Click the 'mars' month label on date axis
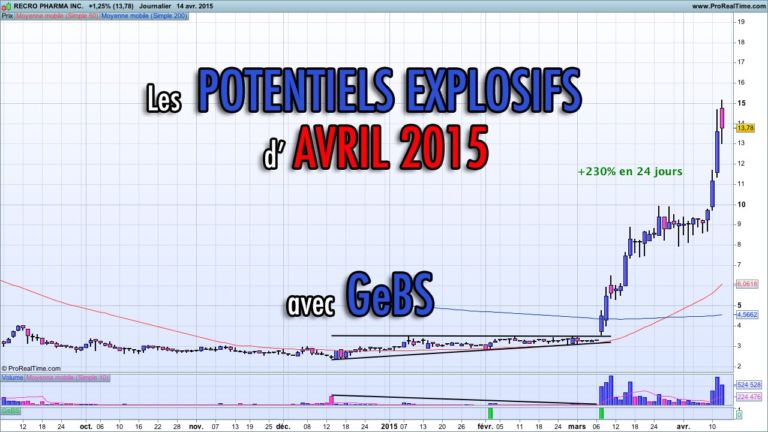The image size is (768, 432). (x=577, y=427)
